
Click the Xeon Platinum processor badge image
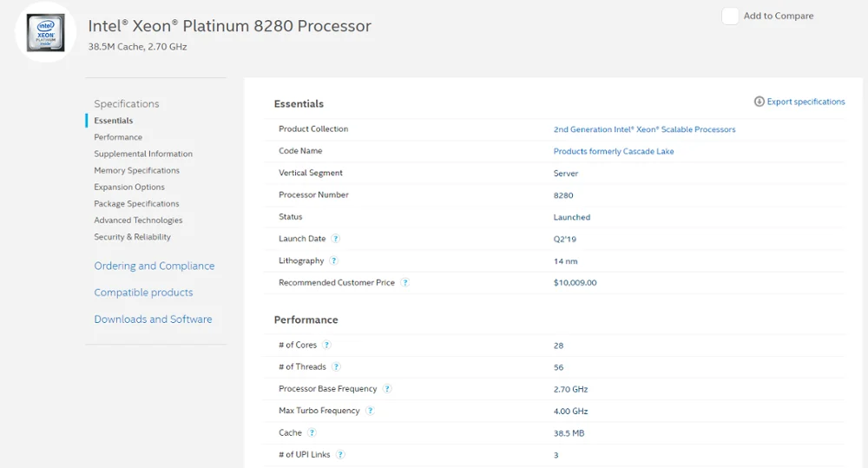[45, 32]
